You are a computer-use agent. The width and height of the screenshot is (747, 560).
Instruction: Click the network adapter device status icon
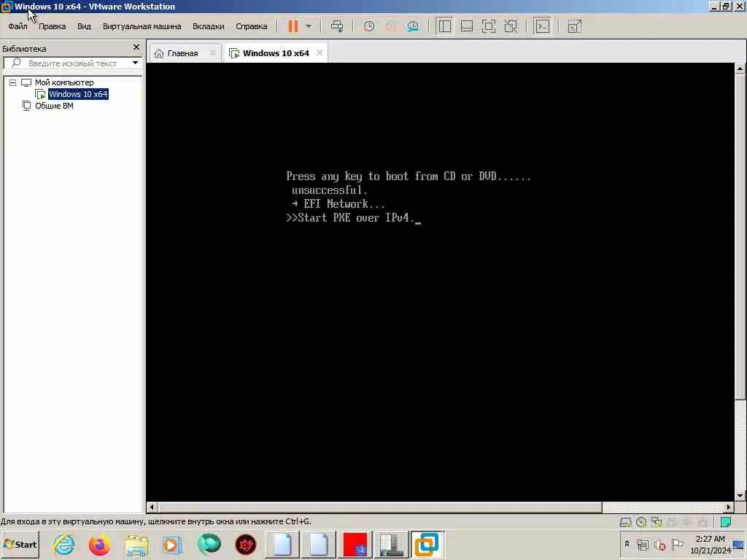pos(657,522)
